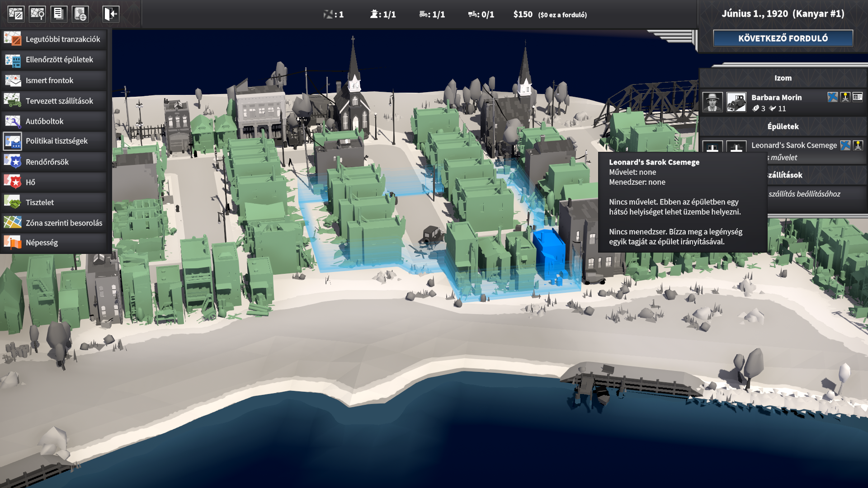The height and width of the screenshot is (488, 868).
Task: Collapse the Izom section header
Action: point(783,78)
